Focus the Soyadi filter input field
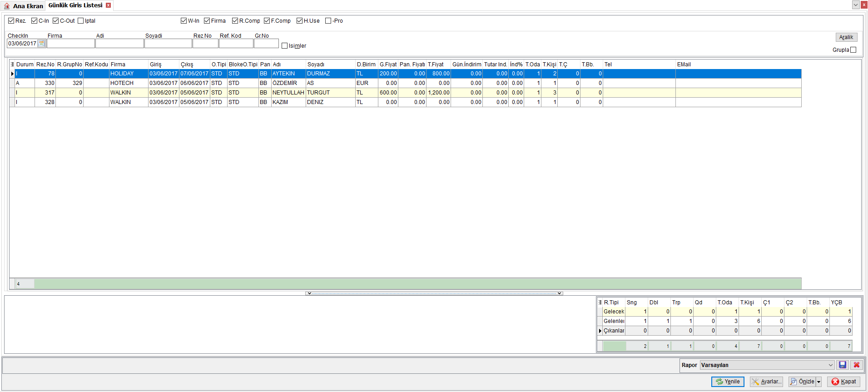Viewport: 868px width, 392px height. point(168,44)
